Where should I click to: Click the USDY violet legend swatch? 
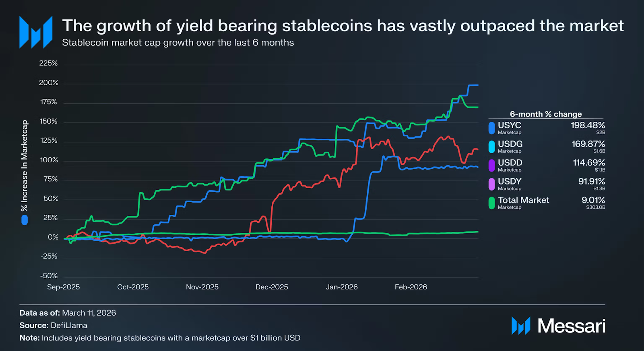[491, 184]
